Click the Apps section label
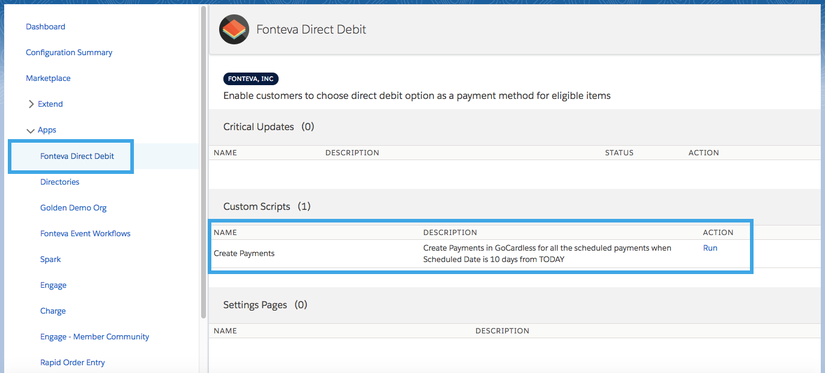 (47, 130)
